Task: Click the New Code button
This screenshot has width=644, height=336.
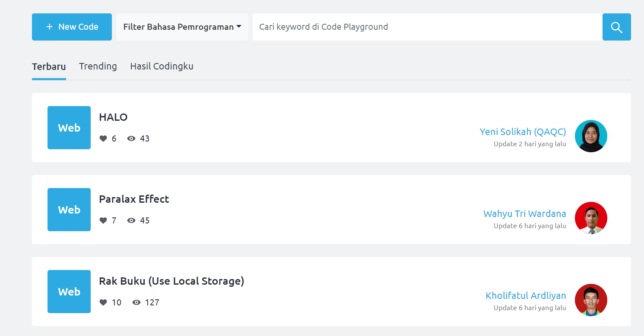Action: click(x=72, y=26)
